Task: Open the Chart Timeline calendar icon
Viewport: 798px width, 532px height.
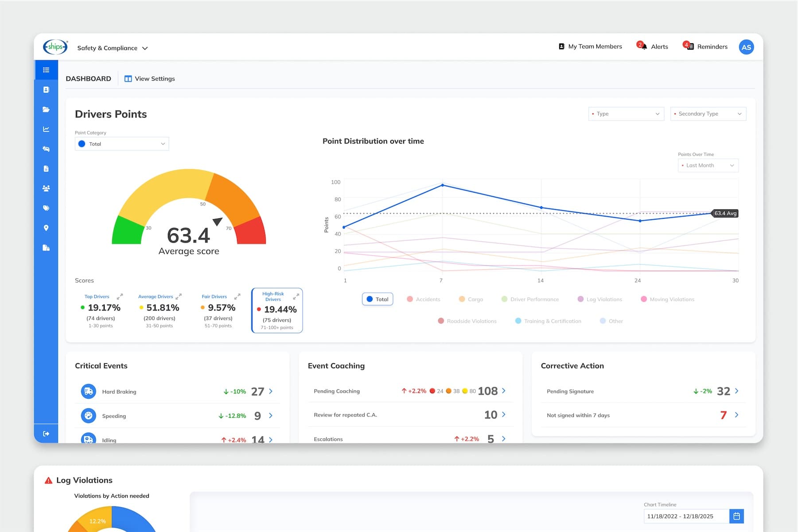Action: 736,516
